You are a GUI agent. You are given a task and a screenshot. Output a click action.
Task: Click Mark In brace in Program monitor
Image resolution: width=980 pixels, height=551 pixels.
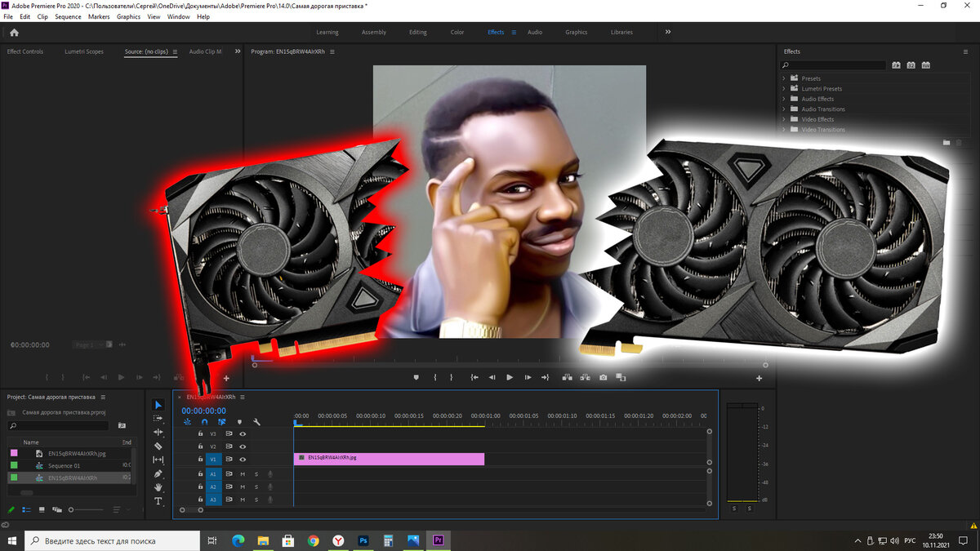434,377
